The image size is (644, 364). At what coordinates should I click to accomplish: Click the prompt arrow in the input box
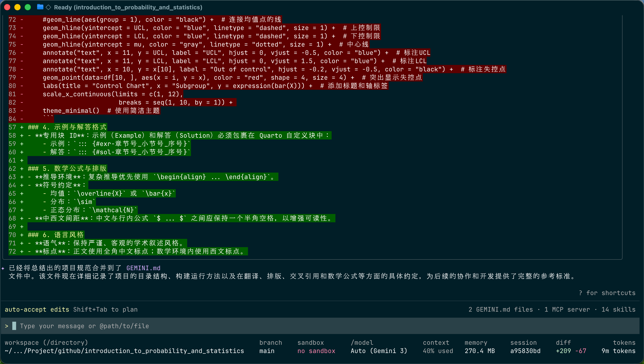(6, 326)
